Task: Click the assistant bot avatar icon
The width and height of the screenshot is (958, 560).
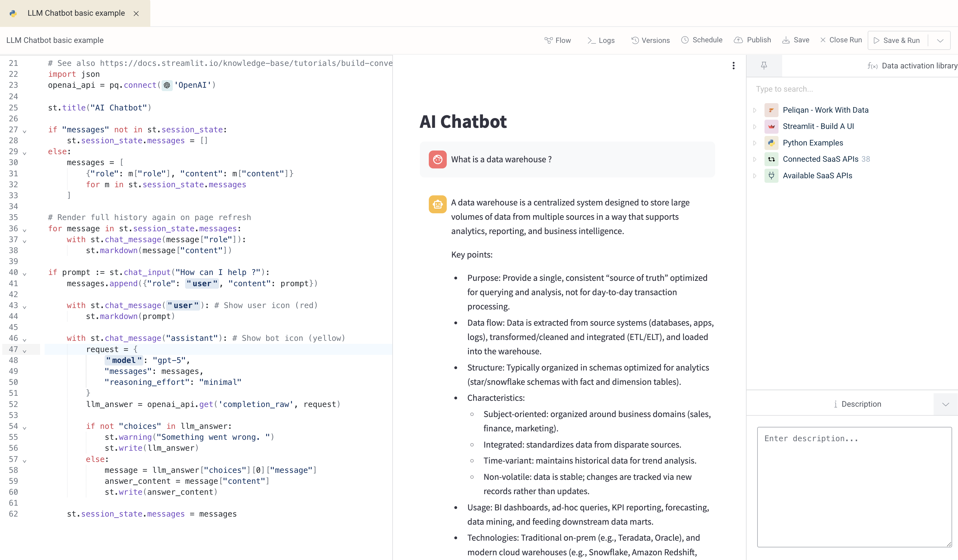Action: [437, 204]
